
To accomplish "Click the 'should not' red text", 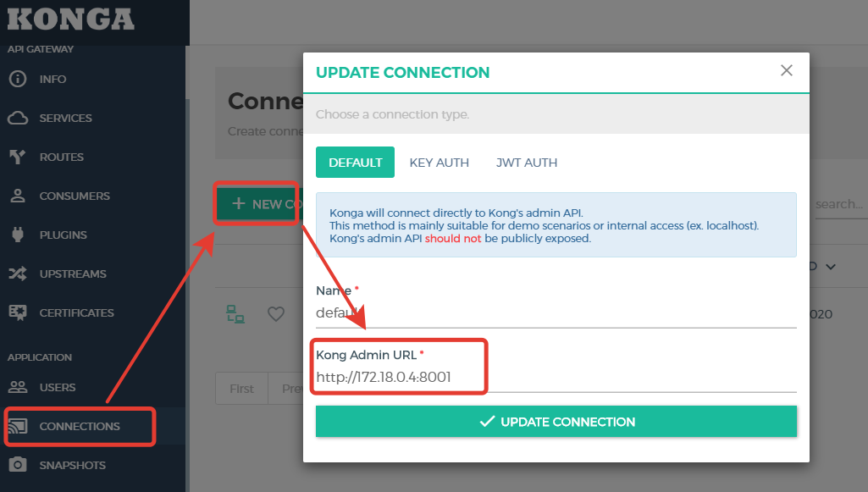I will tap(453, 239).
